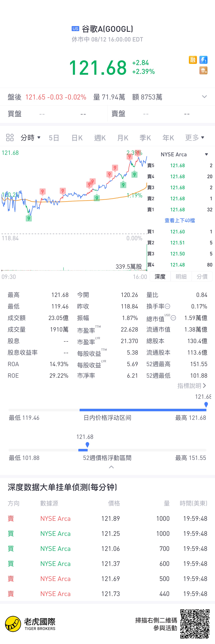Tap the 買盤 bid summary label

[x=15, y=114]
